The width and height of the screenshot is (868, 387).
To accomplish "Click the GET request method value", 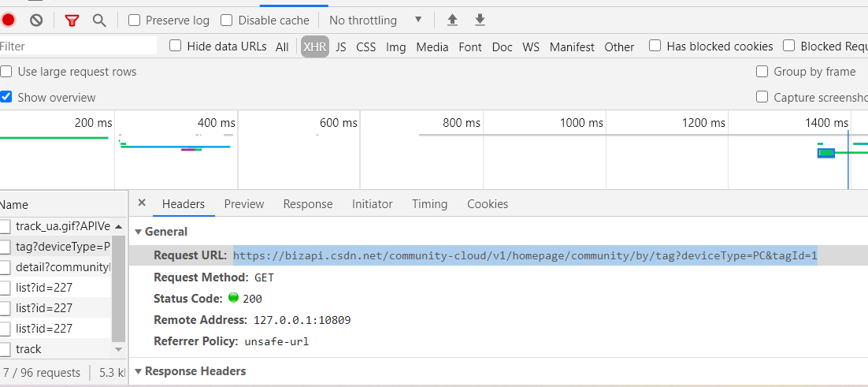I will coord(264,277).
